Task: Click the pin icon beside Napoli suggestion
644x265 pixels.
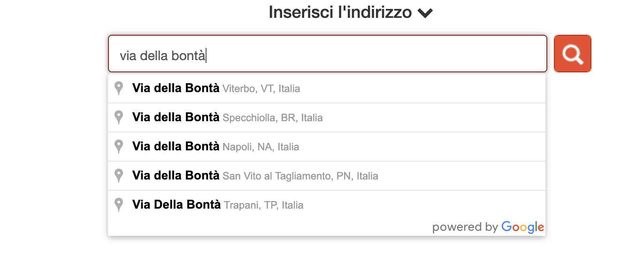Action: 119,147
